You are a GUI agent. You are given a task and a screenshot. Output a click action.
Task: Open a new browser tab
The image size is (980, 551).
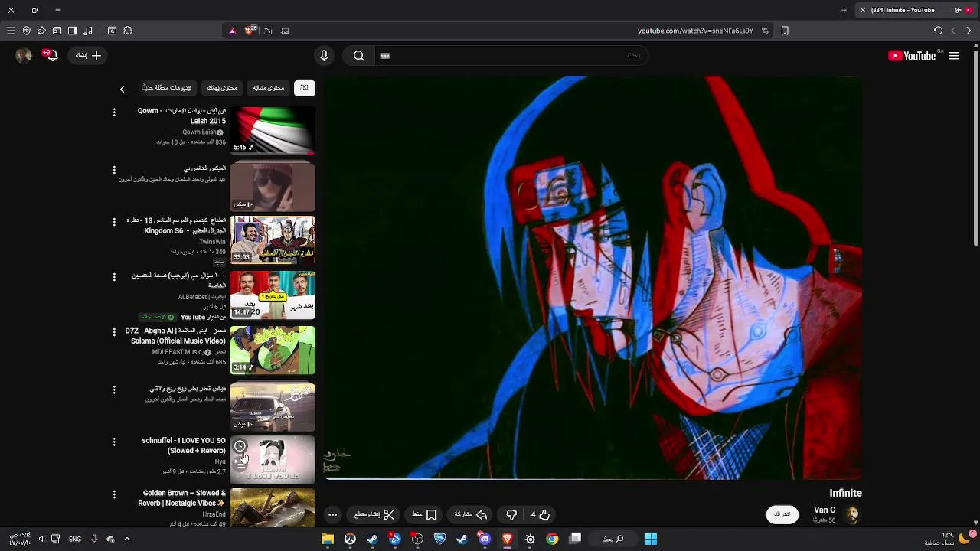[844, 10]
